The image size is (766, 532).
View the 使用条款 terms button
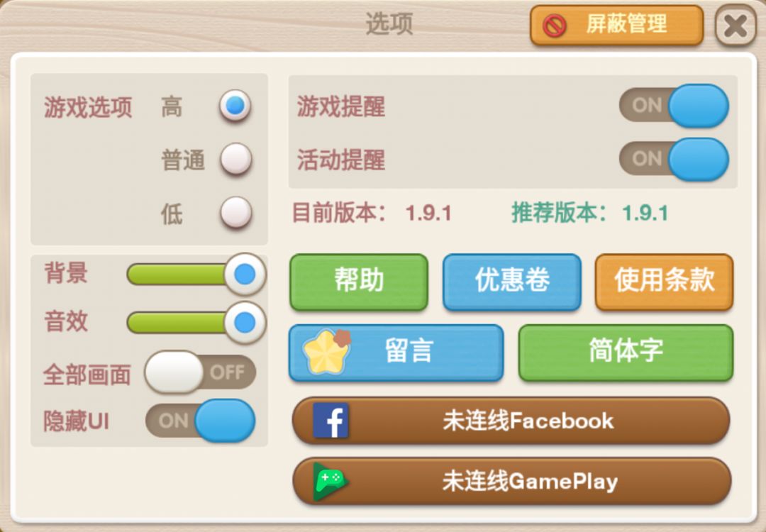(x=665, y=282)
